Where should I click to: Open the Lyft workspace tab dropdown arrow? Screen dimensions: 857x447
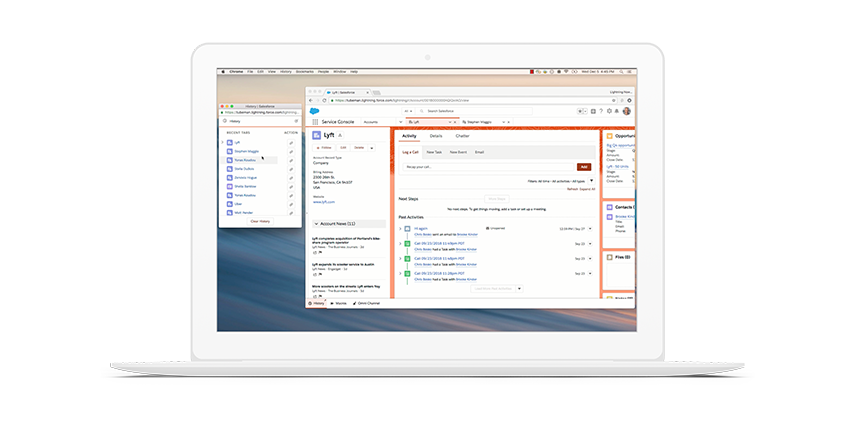[x=449, y=122]
